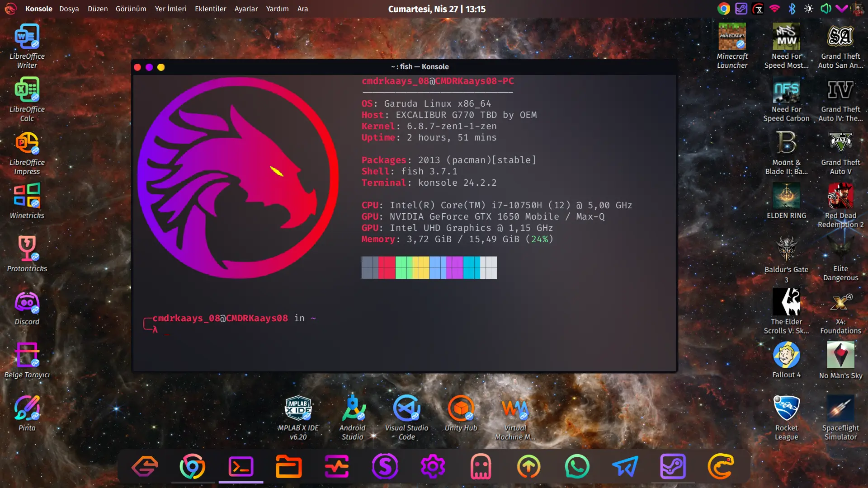Open the Yardım menu
Screen dimensions: 868x488
[x=277, y=9]
